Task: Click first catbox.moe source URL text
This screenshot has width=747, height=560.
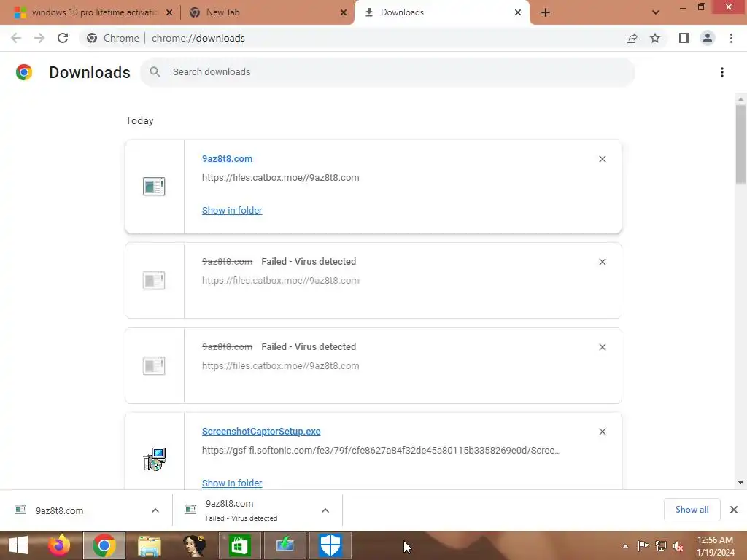Action: [281, 178]
